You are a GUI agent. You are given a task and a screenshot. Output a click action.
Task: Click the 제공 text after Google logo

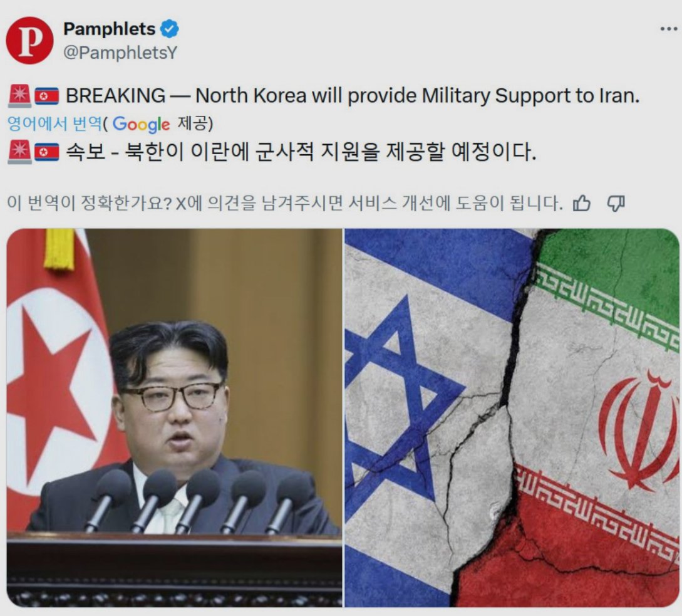coord(194,123)
